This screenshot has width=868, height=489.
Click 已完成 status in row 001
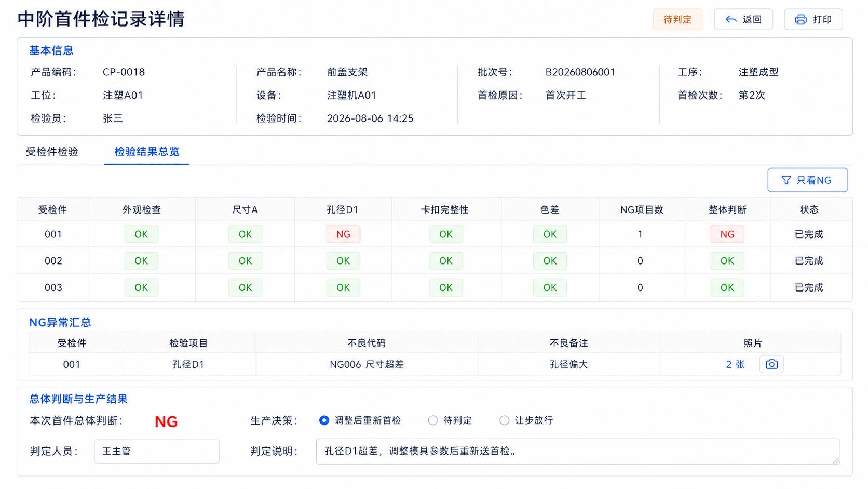tap(809, 234)
